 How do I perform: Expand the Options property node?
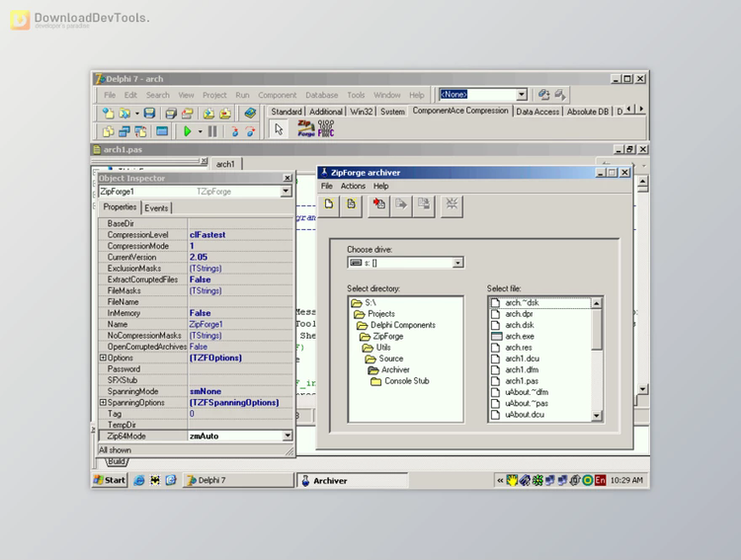point(103,358)
